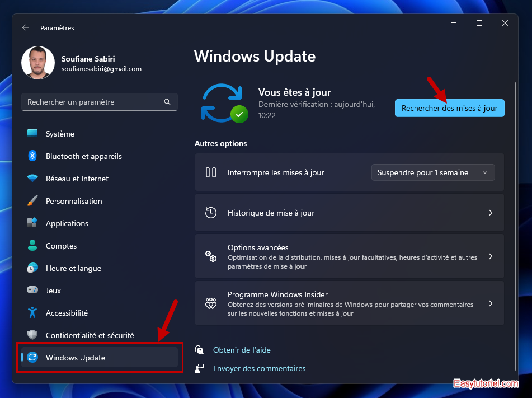This screenshot has height=398, width=532.
Task: Focus the Rechercher un paramètre search field
Action: [100, 102]
